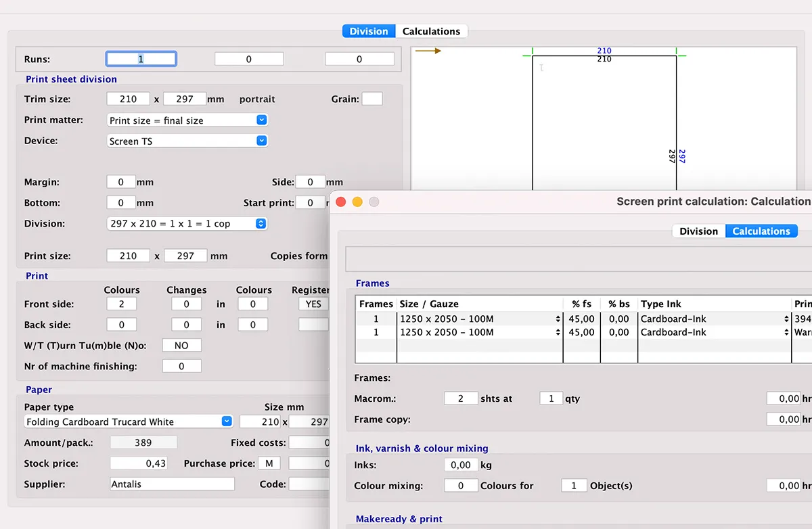Image resolution: width=812 pixels, height=529 pixels.
Task: Click the Purchase price unit M field
Action: (269, 463)
